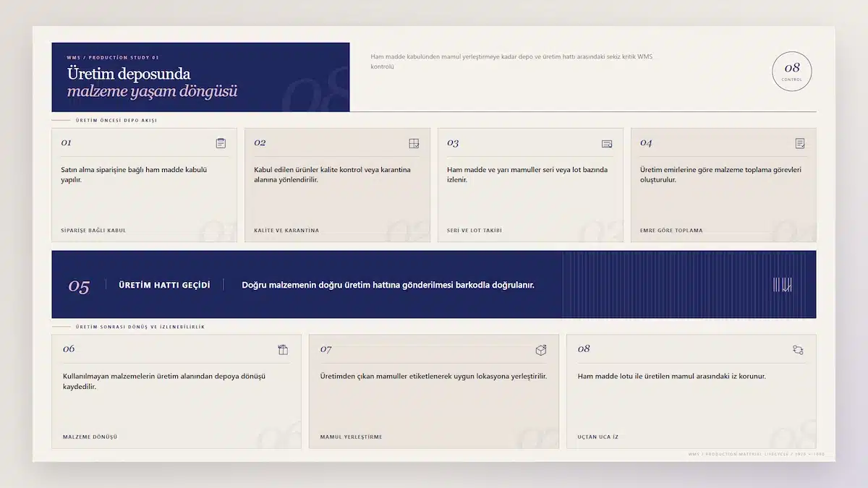Viewport: 868px width, 488px height.
Task: Click the barcode icon in the 05 banner
Action: (x=782, y=285)
